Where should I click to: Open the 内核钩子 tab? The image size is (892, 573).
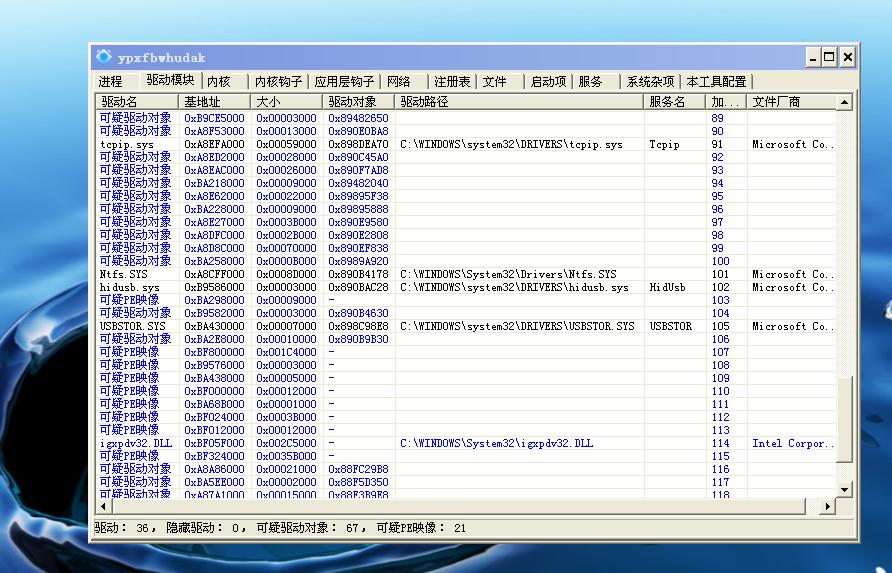point(278,81)
